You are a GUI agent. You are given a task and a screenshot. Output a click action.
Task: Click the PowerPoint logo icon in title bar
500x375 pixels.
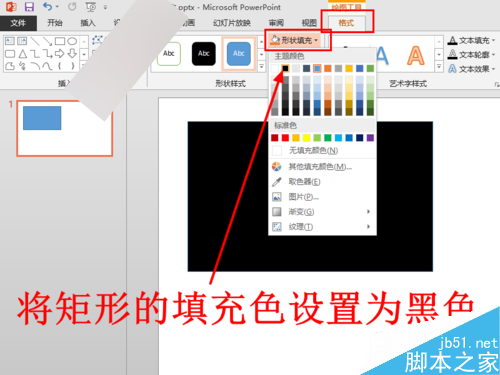11,7
